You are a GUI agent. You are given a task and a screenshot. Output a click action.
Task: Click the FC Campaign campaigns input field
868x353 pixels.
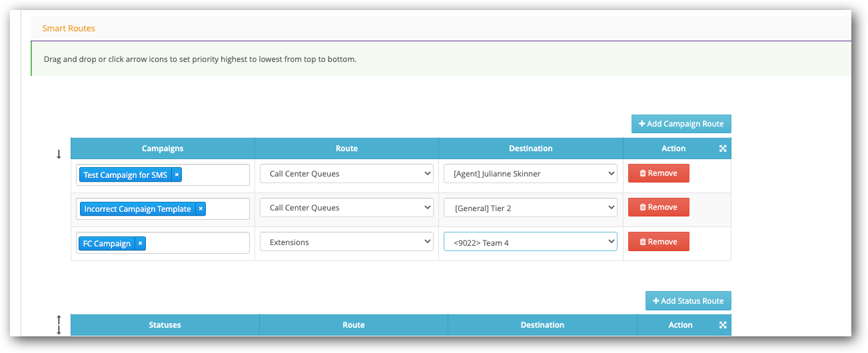click(x=197, y=243)
